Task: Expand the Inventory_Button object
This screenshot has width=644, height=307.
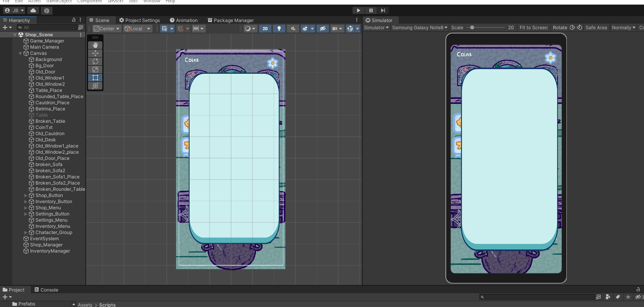Action: tap(26, 202)
